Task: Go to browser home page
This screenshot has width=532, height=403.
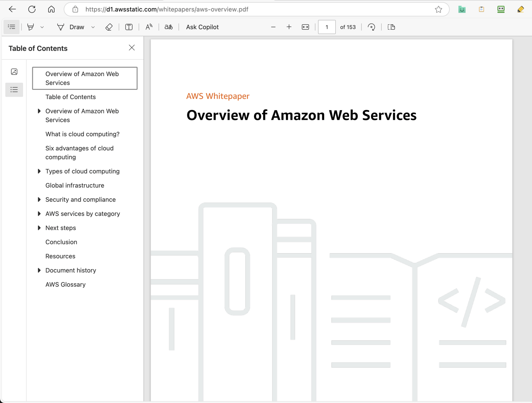Action: click(51, 9)
